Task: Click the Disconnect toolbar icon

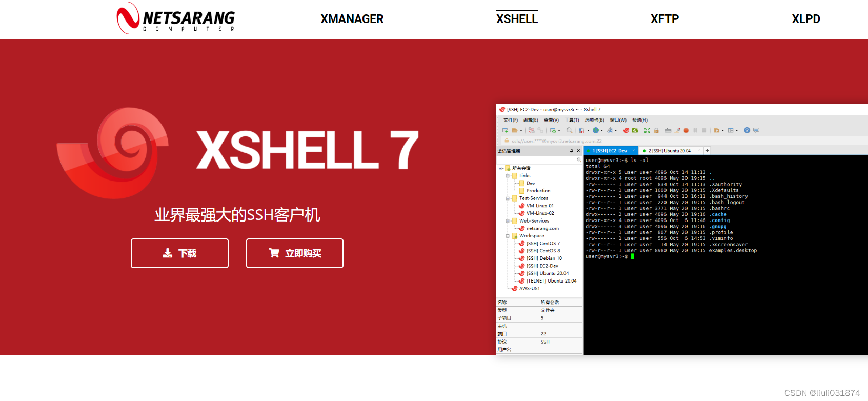Action: (531, 130)
